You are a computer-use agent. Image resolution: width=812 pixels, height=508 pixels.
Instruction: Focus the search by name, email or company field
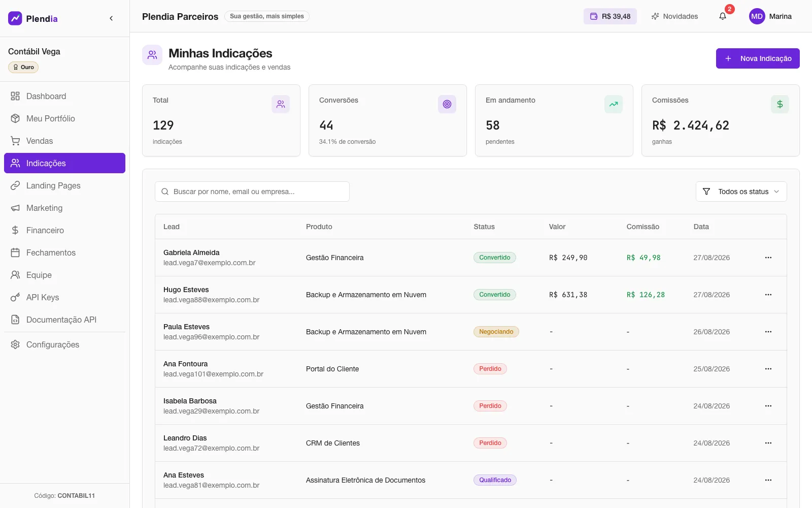(x=252, y=192)
